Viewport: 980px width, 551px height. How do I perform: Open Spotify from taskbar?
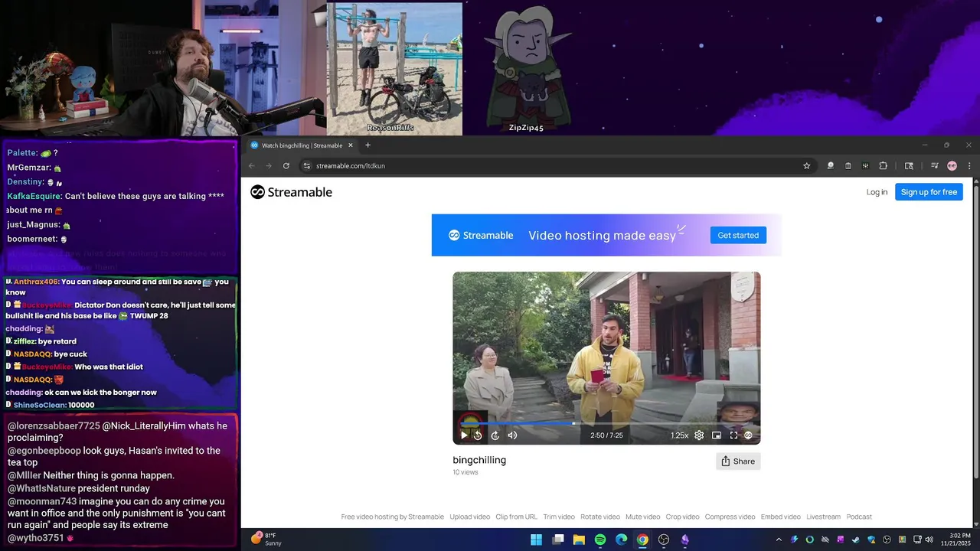(600, 540)
